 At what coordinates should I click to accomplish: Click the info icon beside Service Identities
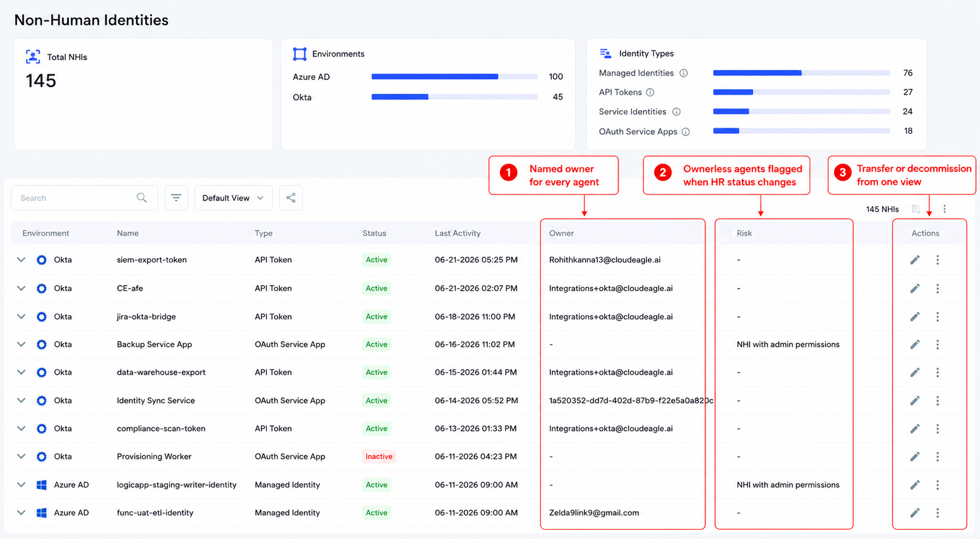[676, 112]
